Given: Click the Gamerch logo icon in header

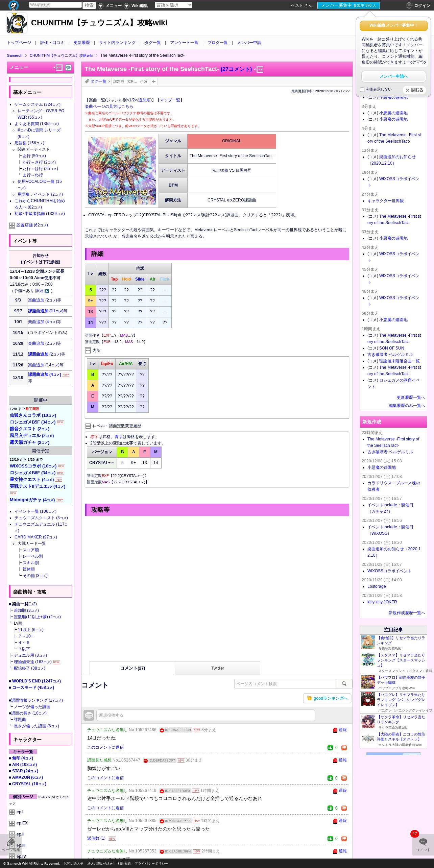Looking at the screenshot, I should click(x=14, y=5).
